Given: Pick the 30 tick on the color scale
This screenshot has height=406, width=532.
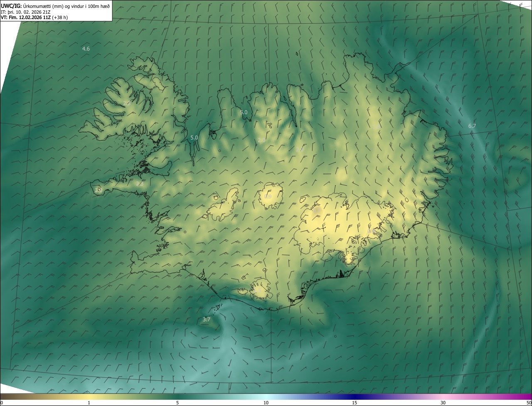Looking at the screenshot, I should [x=443, y=403].
